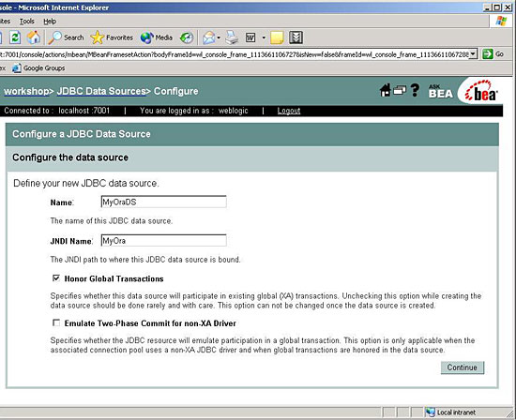516x420 pixels.
Task: Click the Print icon in toolbar
Action: pos(232,37)
